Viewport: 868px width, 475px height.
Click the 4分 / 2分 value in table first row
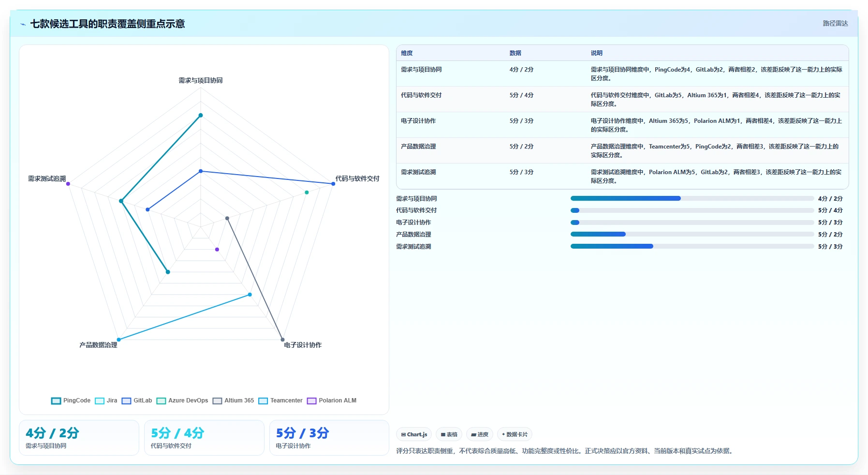[521, 70]
